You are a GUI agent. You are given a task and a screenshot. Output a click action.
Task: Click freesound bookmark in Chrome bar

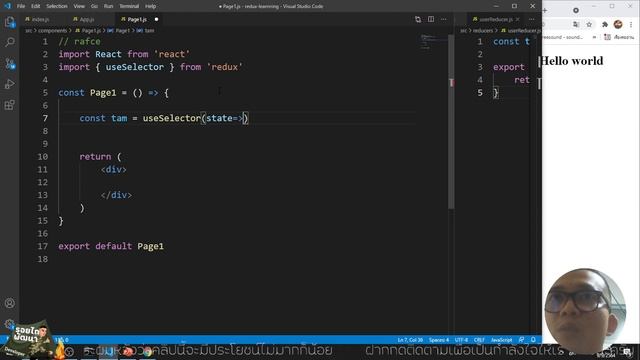[x=563, y=37]
